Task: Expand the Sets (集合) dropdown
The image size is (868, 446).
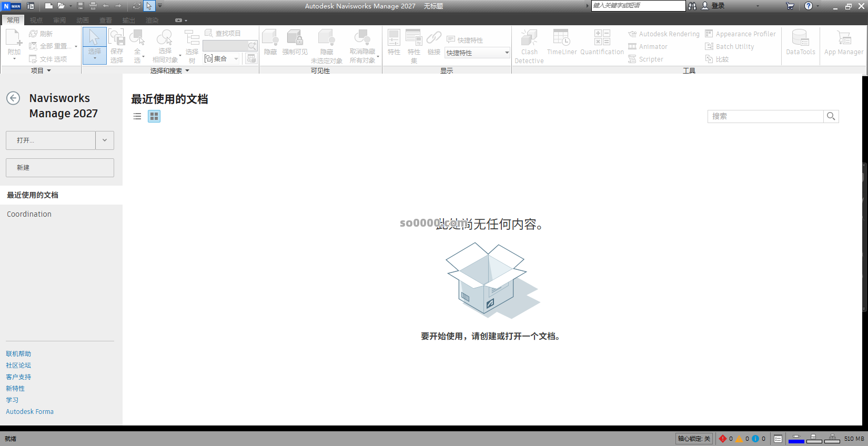Action: [x=236, y=58]
